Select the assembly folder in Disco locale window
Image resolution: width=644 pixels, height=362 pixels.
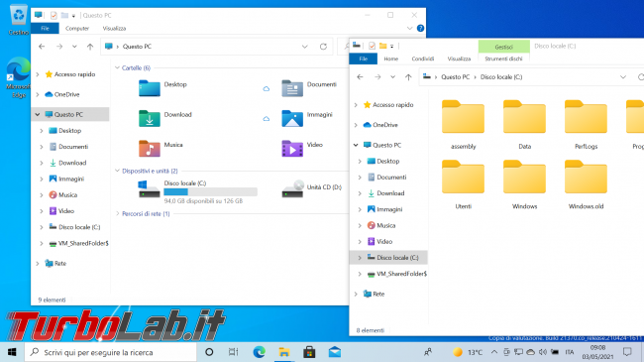[x=463, y=125]
